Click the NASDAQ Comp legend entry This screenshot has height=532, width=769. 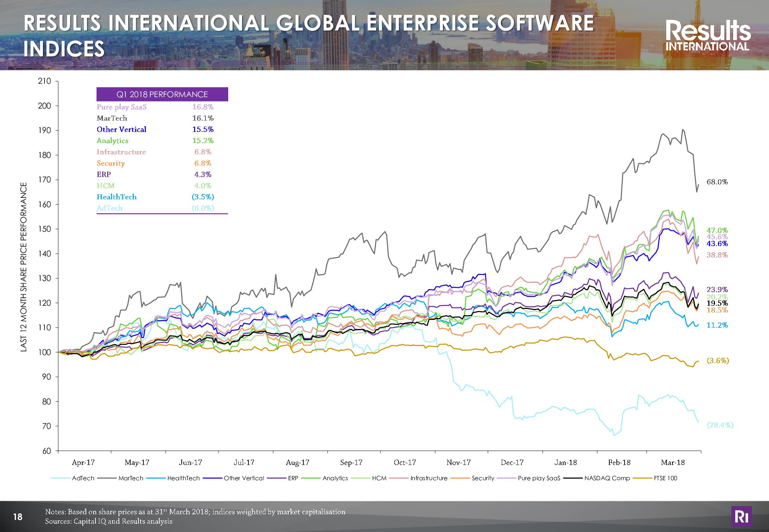coord(607,478)
